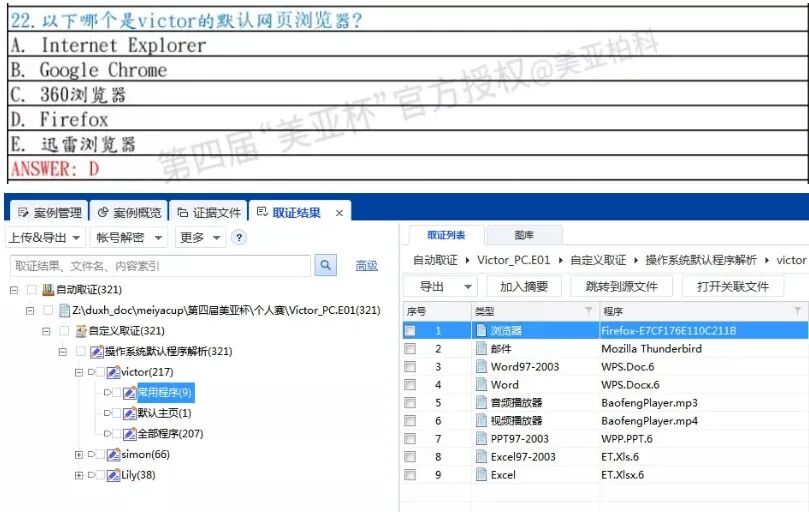Click the 自动取证 root node icon

[48, 289]
